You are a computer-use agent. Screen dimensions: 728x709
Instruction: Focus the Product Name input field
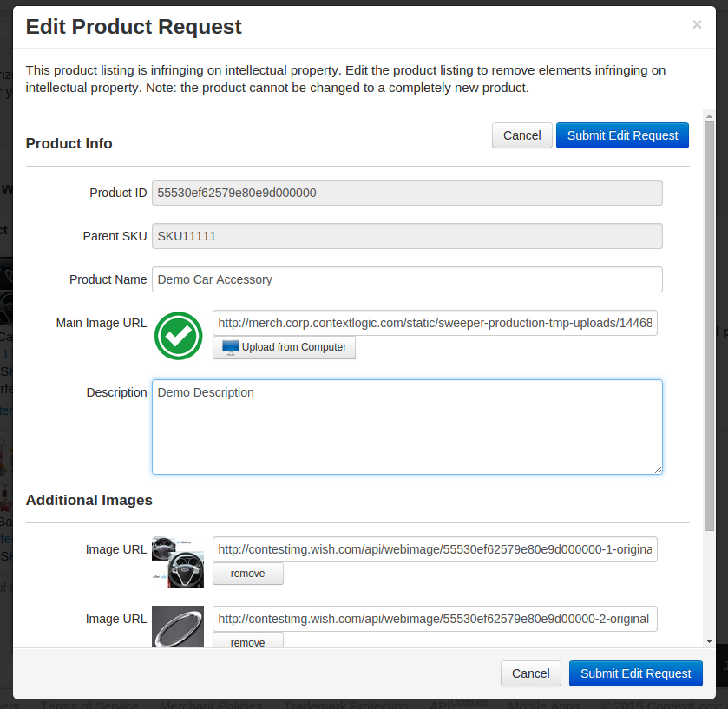(x=407, y=279)
